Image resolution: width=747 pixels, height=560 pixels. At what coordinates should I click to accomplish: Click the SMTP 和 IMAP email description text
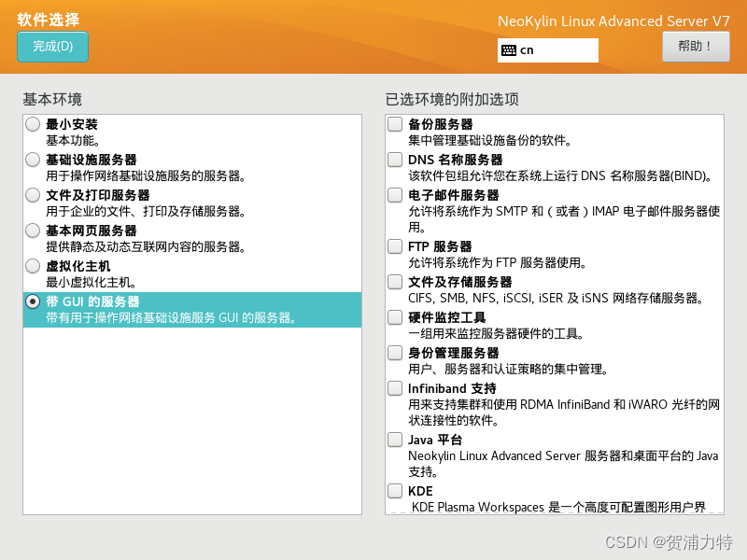[x=564, y=219]
